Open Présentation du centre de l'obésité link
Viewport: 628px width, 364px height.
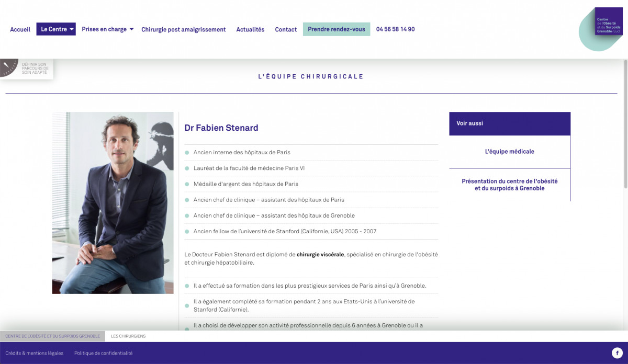[x=510, y=185]
